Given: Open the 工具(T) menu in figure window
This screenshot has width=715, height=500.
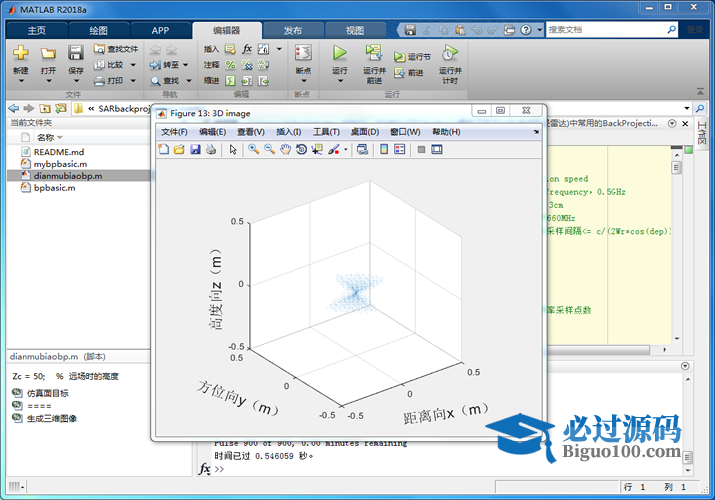Looking at the screenshot, I should 327,132.
